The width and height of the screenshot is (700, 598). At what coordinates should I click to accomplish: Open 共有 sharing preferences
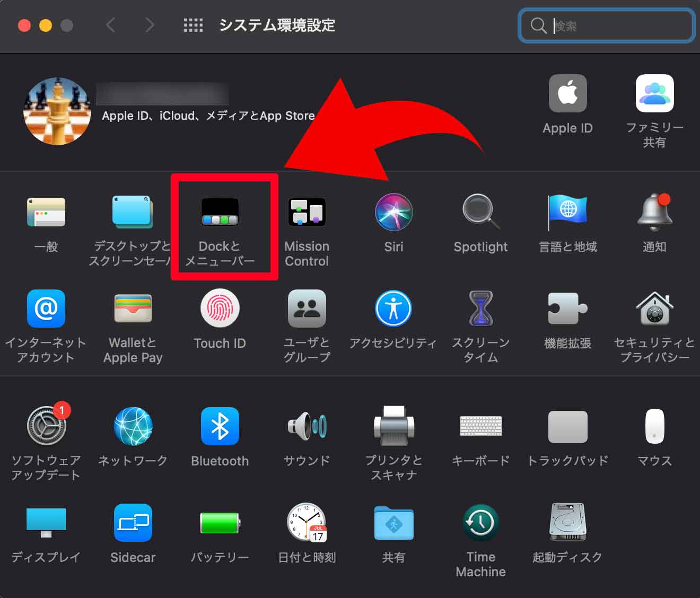393,523
